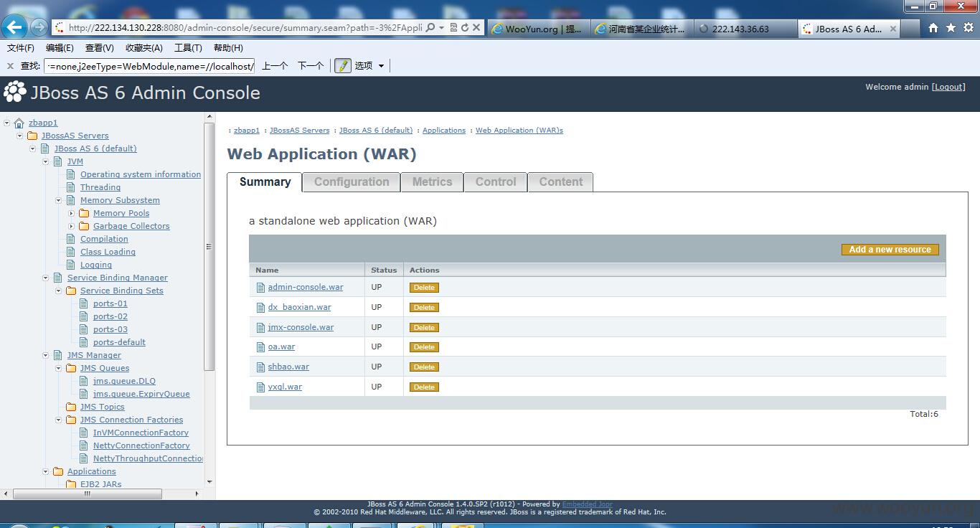This screenshot has width=980, height=528.
Task: Open the Favorites star icon
Action: 951,28
